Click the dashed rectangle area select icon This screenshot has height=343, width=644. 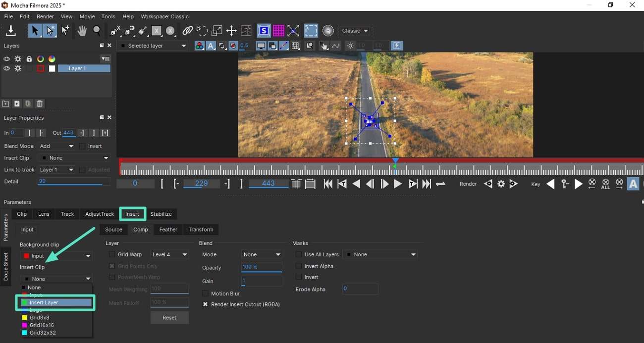point(311,31)
